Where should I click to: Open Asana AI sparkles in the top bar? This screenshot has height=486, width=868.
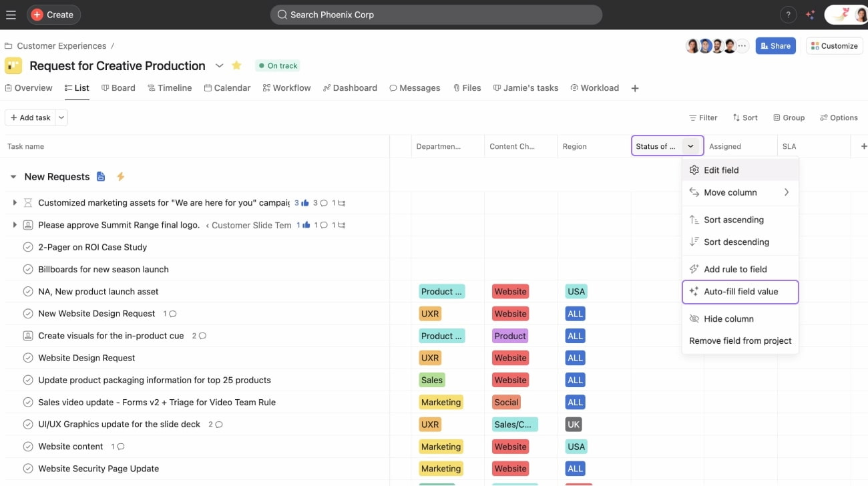[x=810, y=14]
